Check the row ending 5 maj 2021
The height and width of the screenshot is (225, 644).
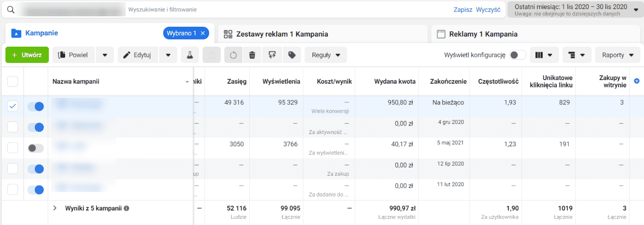pos(13,148)
